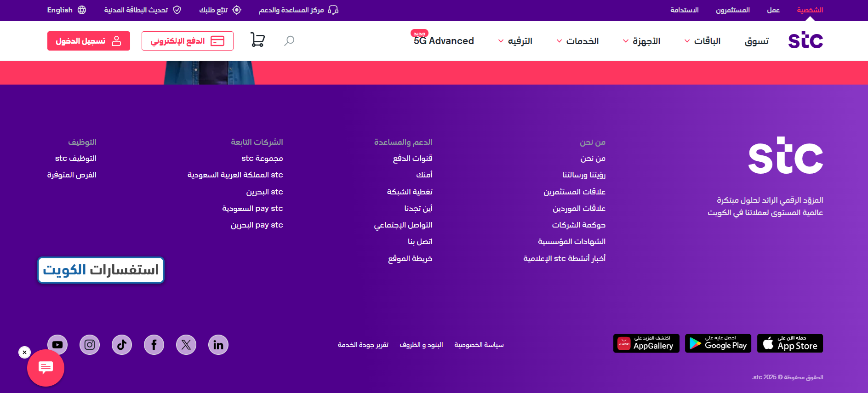Switch language to English

tap(67, 10)
